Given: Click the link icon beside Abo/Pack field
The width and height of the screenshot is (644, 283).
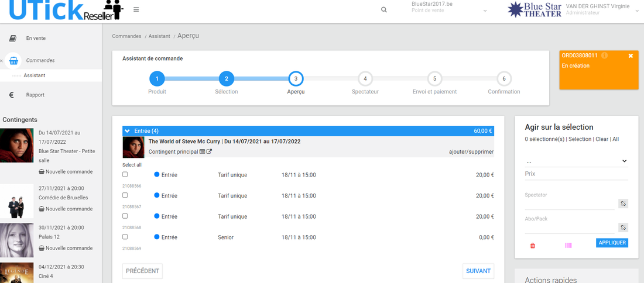Looking at the screenshot, I should pyautogui.click(x=624, y=227).
